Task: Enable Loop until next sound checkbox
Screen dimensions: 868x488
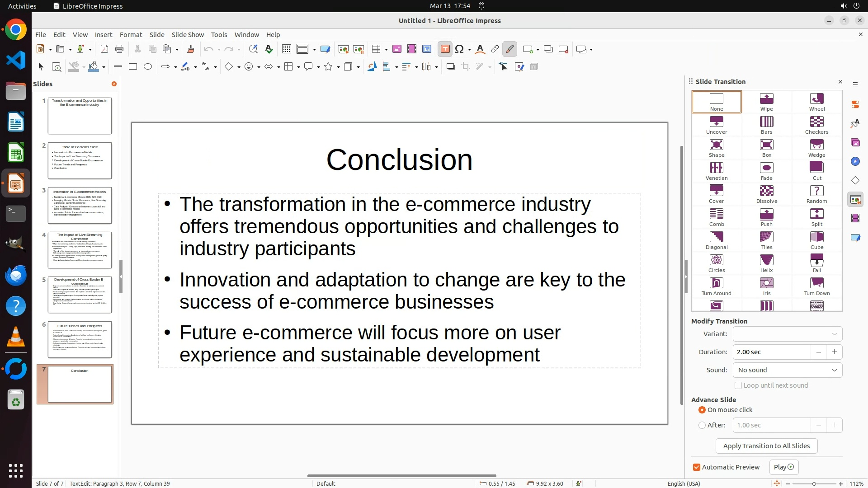Action: tap(738, 385)
